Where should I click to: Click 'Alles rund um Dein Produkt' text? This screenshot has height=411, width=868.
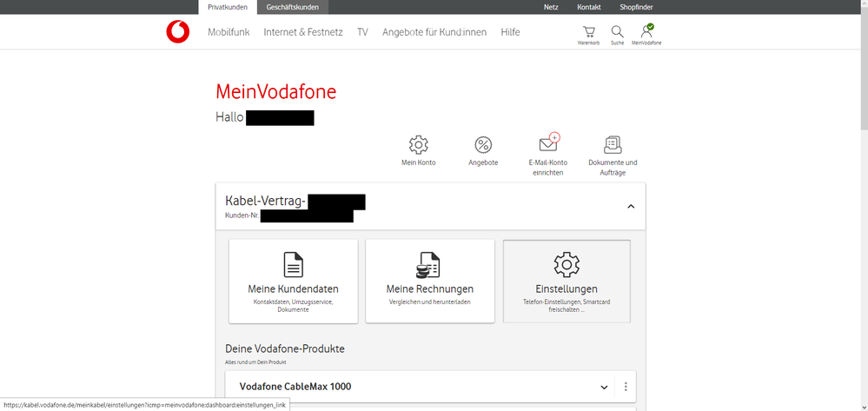(x=255, y=362)
